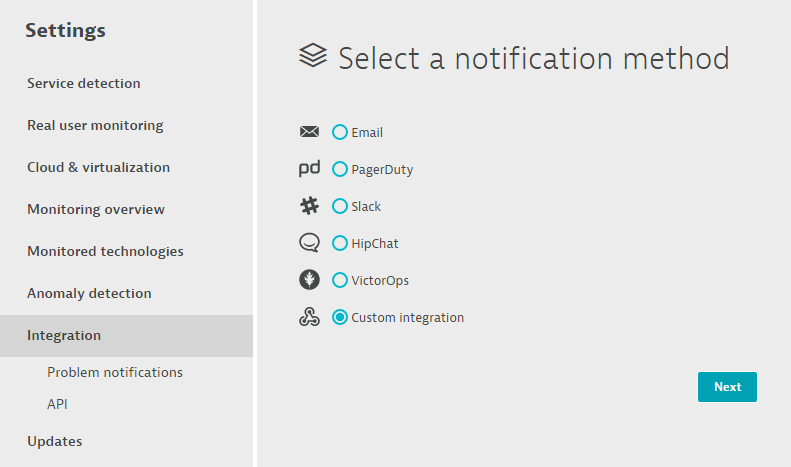Pick the HipChat radio option
Viewport: 791px width, 467px height.
[340, 243]
